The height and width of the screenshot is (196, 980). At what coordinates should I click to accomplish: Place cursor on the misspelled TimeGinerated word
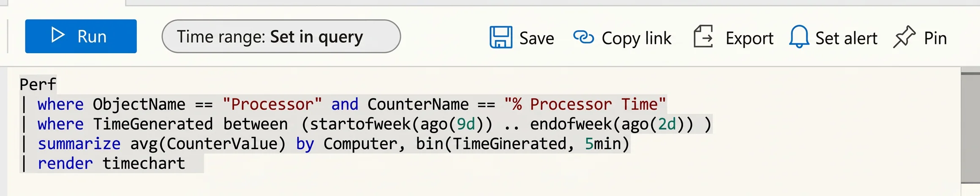point(509,144)
